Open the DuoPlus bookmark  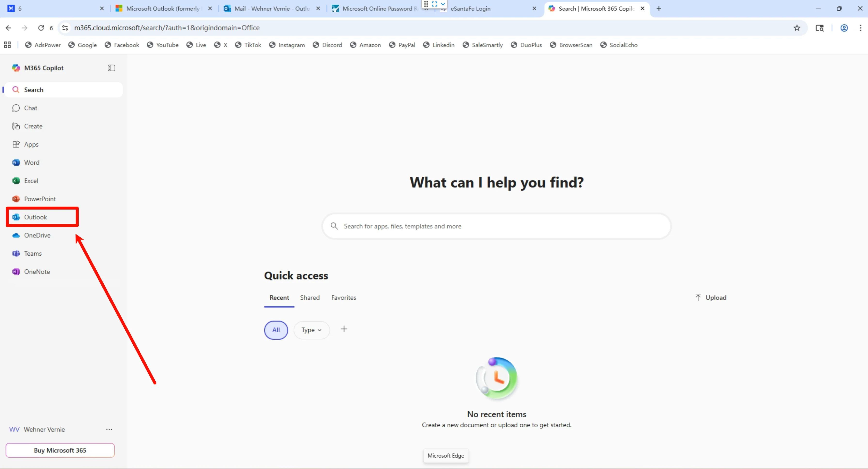click(526, 45)
